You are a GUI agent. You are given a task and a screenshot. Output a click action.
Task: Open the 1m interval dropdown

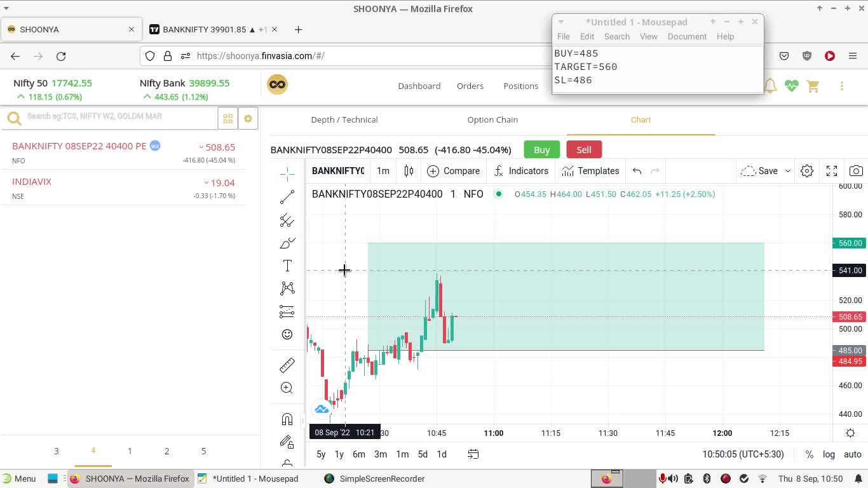(x=383, y=171)
